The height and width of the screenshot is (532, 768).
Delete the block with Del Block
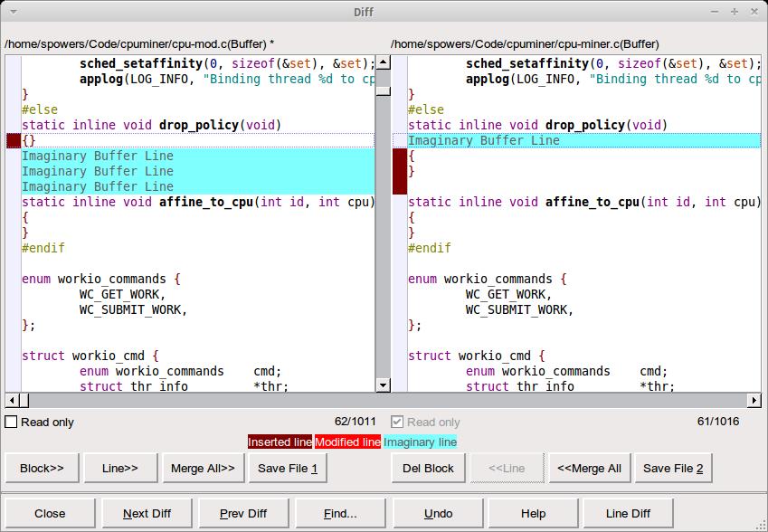point(427,468)
